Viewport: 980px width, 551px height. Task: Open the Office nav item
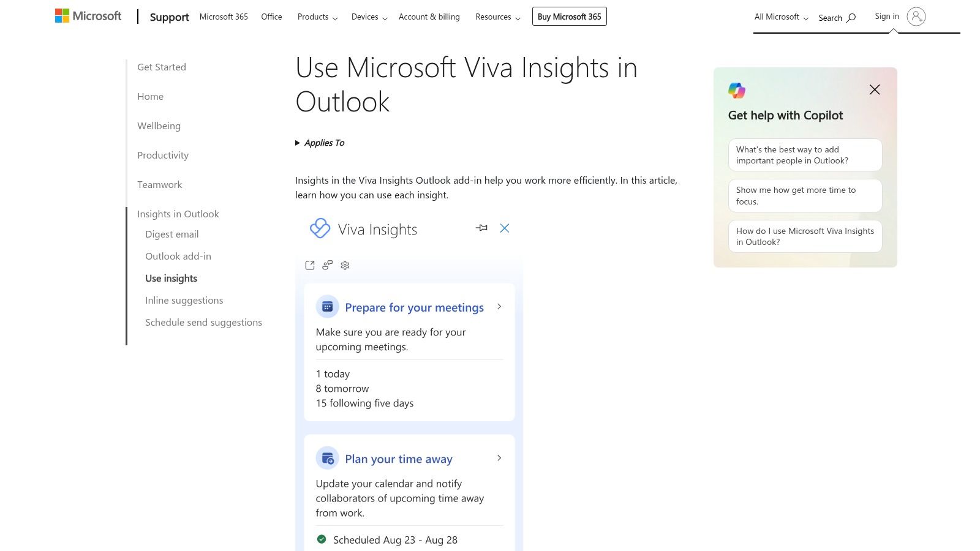point(271,17)
